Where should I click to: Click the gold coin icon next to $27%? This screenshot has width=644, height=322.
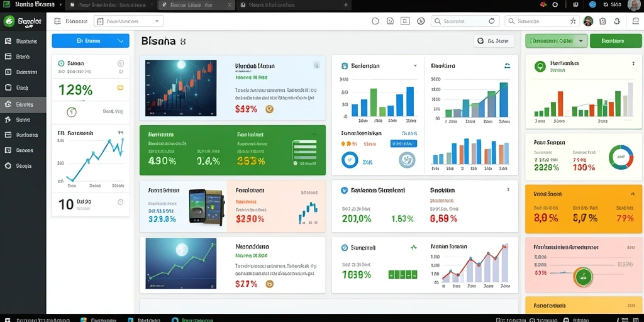click(x=269, y=284)
